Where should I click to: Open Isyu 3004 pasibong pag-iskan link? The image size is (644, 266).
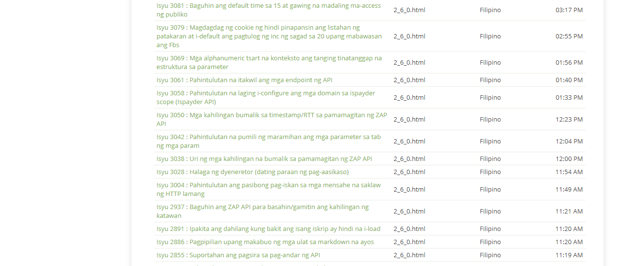pyautogui.click(x=269, y=189)
